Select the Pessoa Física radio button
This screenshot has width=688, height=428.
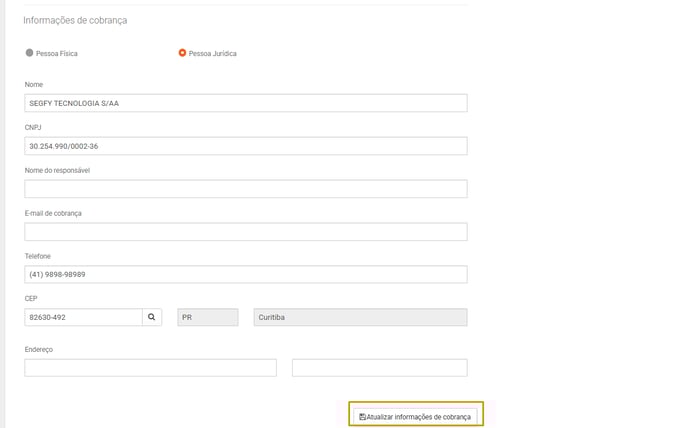(29, 53)
